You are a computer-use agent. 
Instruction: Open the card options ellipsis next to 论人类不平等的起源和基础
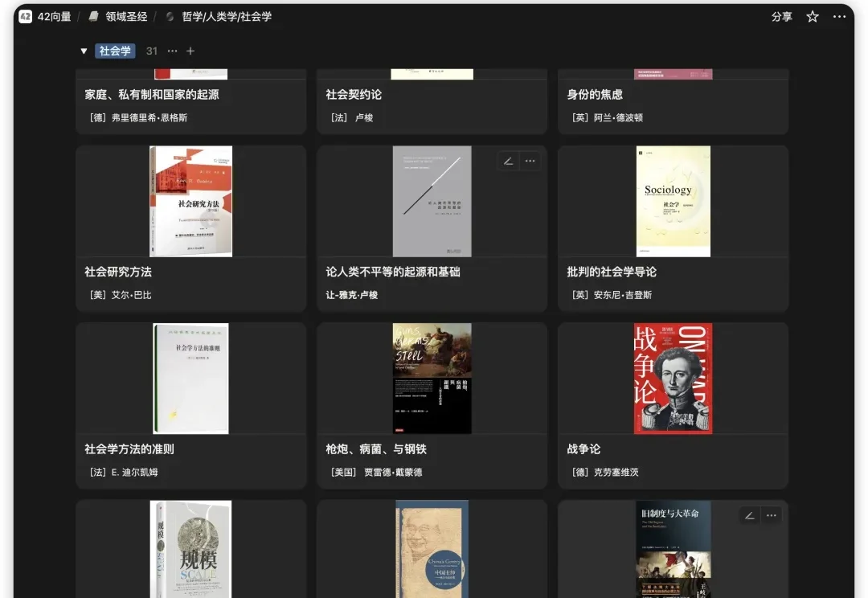(530, 161)
